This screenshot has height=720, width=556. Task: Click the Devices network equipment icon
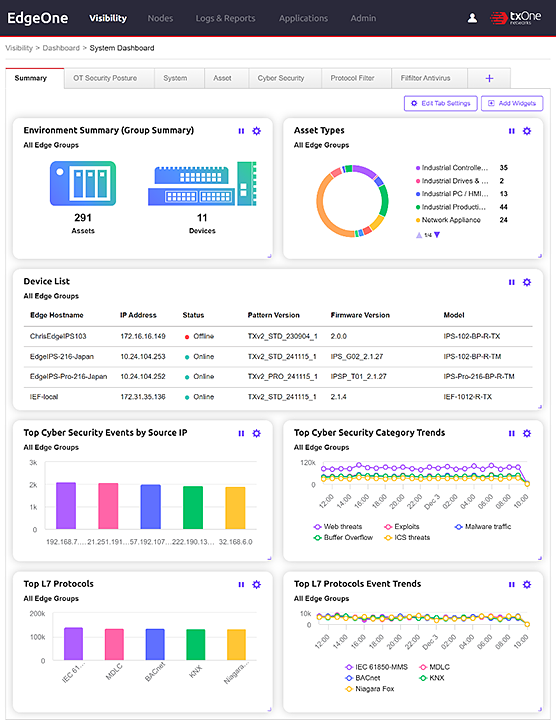[202, 183]
